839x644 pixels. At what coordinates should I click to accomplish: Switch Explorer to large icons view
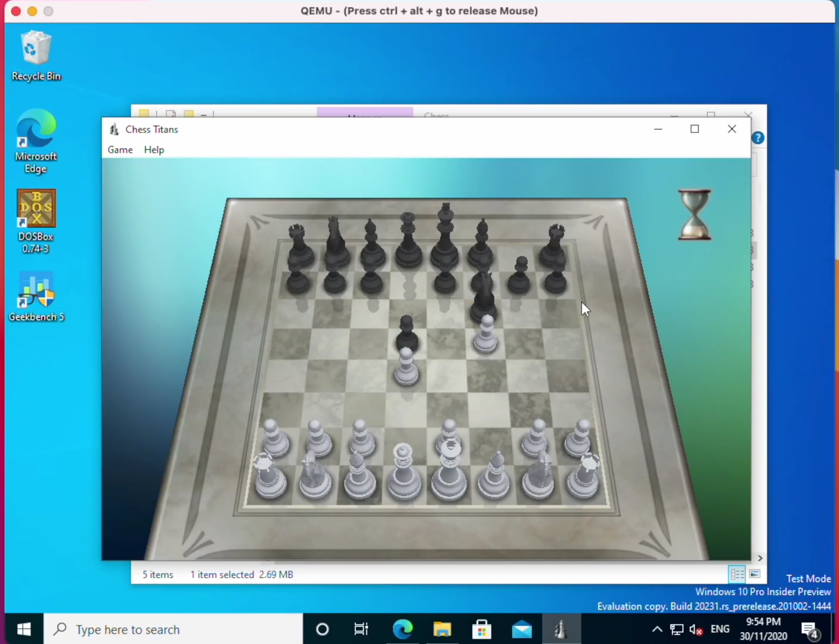(x=755, y=574)
